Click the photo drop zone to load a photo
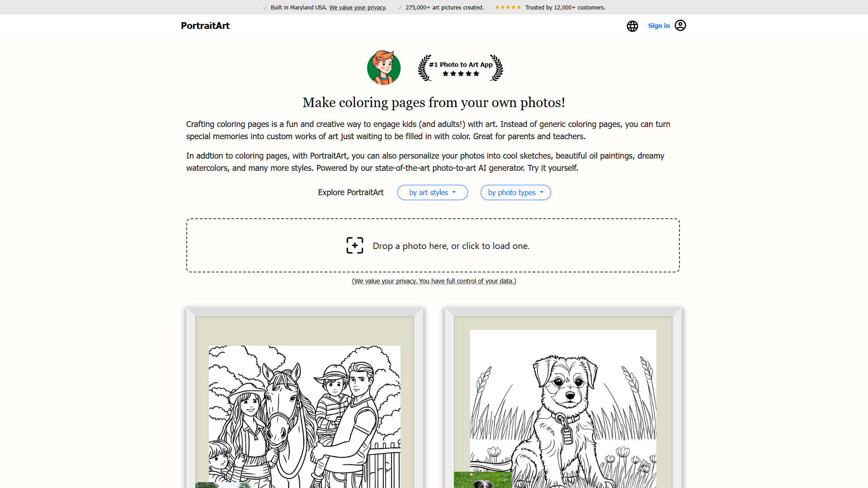Image resolution: width=868 pixels, height=488 pixels. 433,245
